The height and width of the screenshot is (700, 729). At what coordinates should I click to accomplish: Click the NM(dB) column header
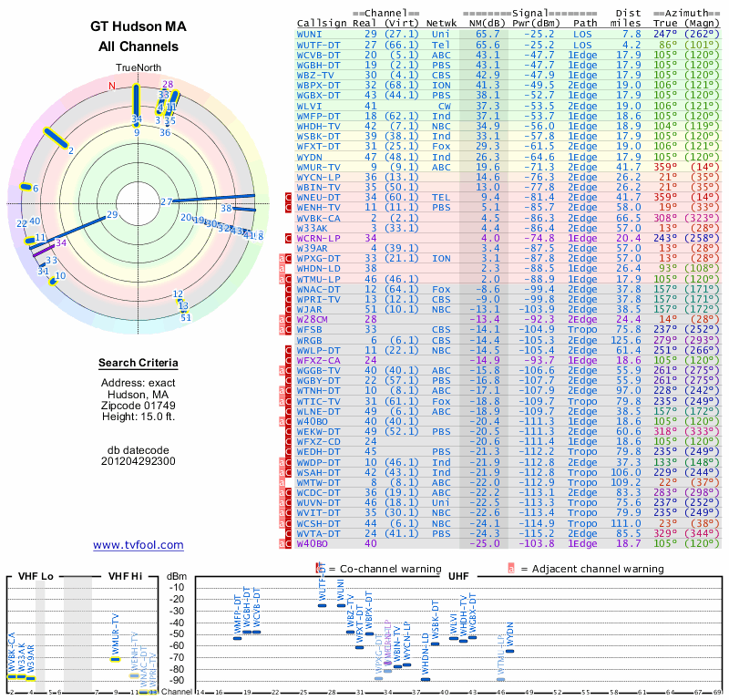pyautogui.click(x=484, y=24)
